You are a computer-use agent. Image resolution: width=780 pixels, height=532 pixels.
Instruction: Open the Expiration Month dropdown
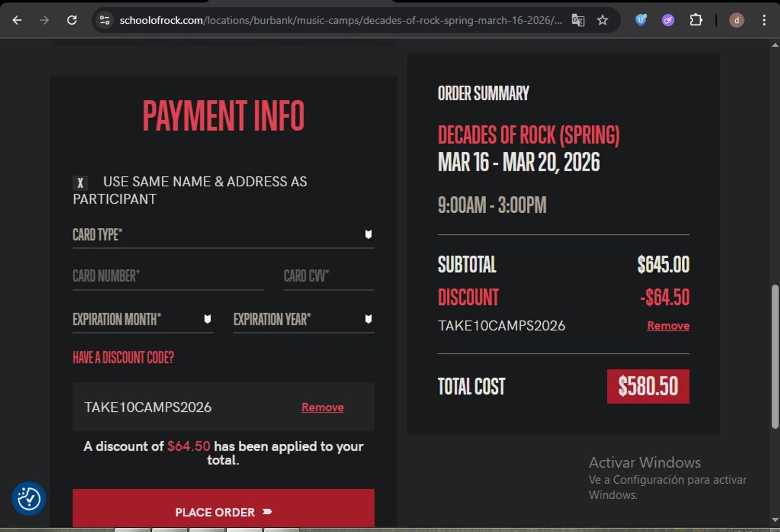143,319
